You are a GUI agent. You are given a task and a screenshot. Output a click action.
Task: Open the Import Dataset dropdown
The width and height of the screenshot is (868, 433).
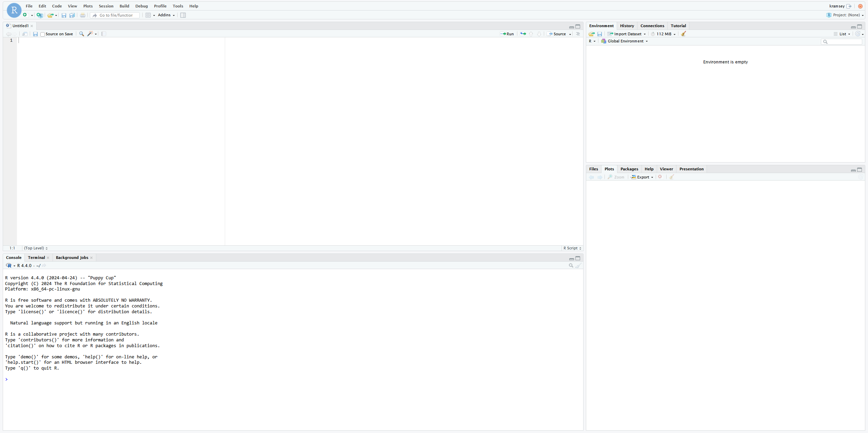click(627, 34)
